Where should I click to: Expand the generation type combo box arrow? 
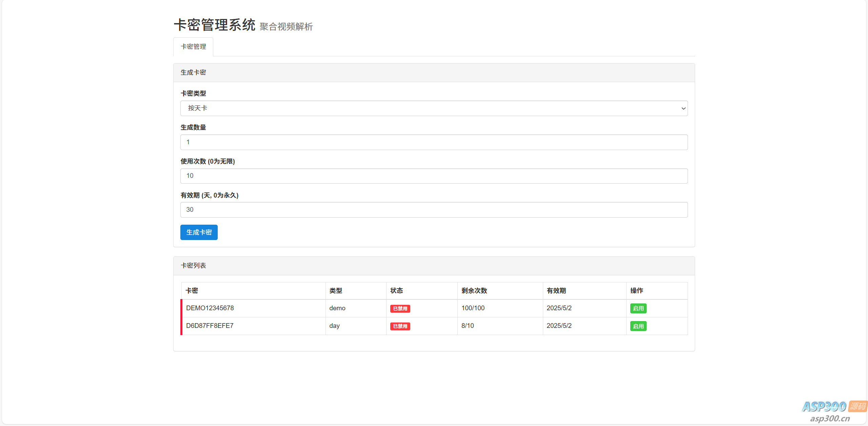(683, 108)
